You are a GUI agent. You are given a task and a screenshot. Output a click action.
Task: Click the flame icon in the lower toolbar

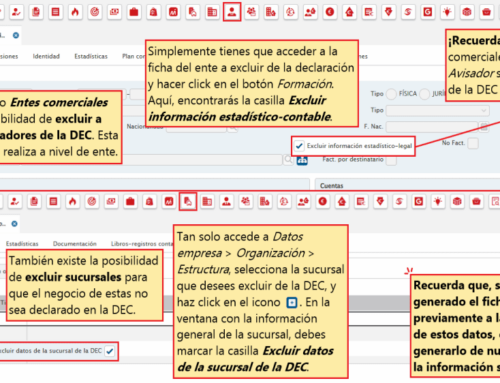point(73,201)
